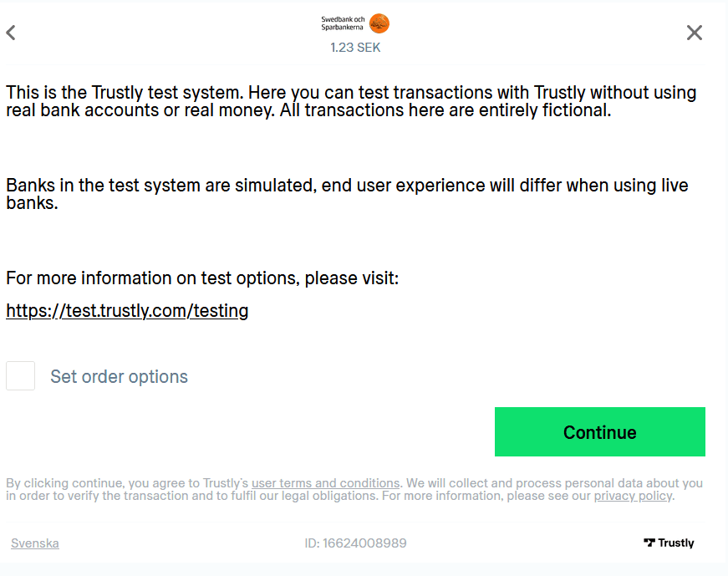Open the user terms and conditions link
Image resolution: width=728 pixels, height=576 pixels.
coord(325,483)
